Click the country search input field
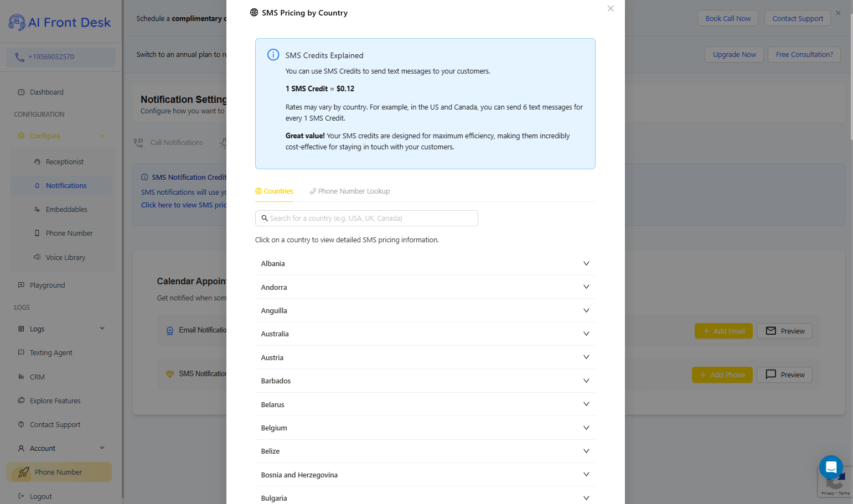 (x=366, y=218)
